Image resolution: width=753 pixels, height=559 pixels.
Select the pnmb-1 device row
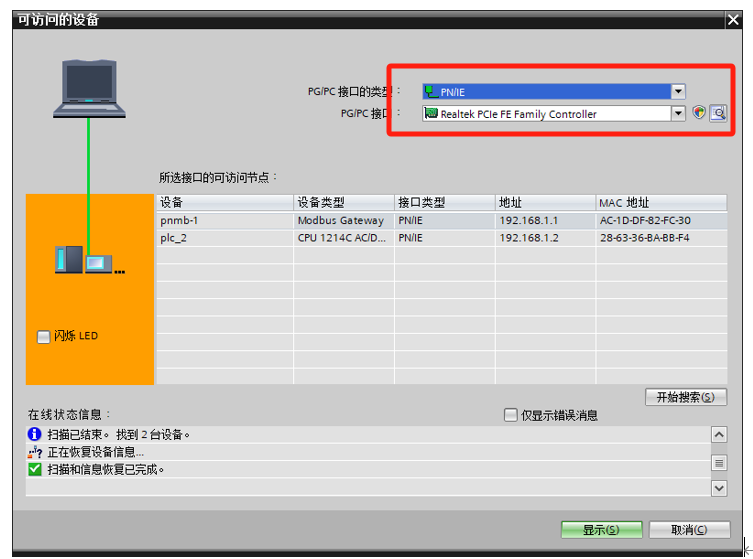(x=442, y=220)
